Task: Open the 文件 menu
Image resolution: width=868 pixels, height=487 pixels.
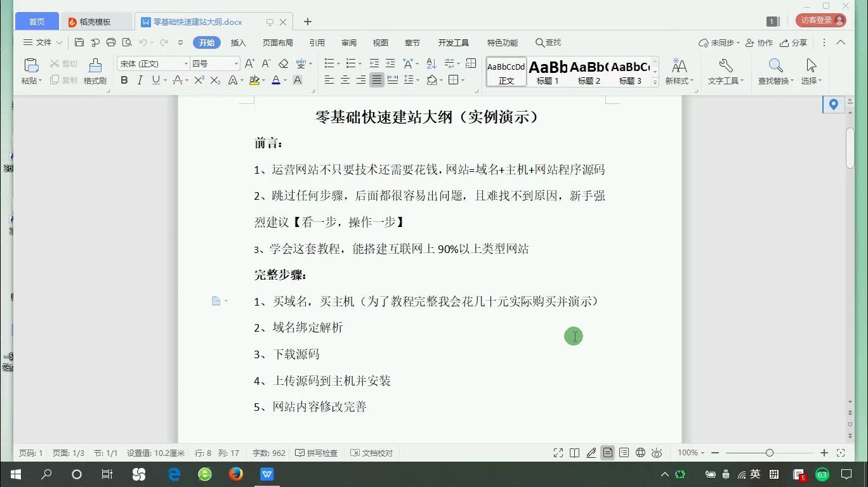Action: [43, 42]
